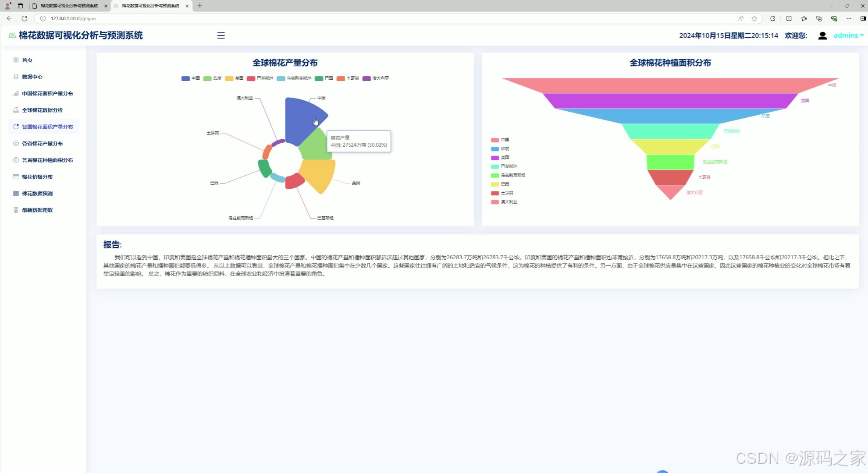The image size is (868, 473).
Task: Toggle the 中国 legend in the production chart
Action: point(186,78)
